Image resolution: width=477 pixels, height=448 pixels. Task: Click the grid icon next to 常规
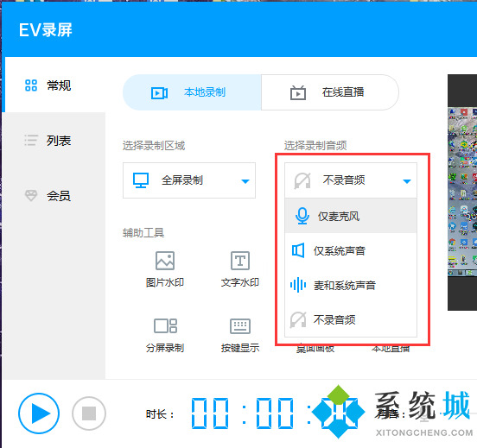(x=31, y=85)
